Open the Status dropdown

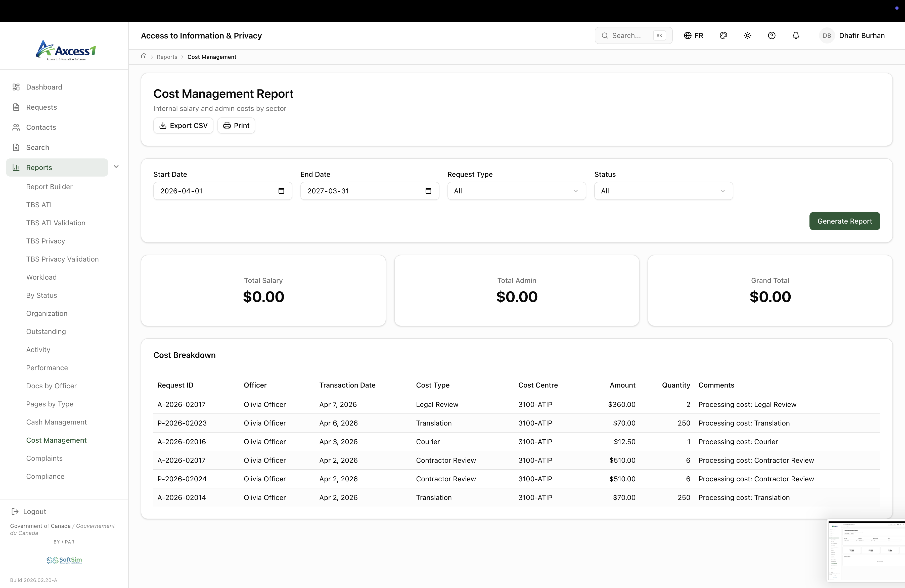coord(663,191)
